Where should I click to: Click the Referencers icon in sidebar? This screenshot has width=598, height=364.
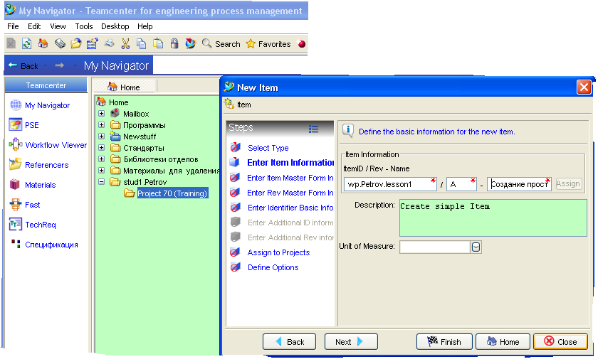[x=15, y=164]
